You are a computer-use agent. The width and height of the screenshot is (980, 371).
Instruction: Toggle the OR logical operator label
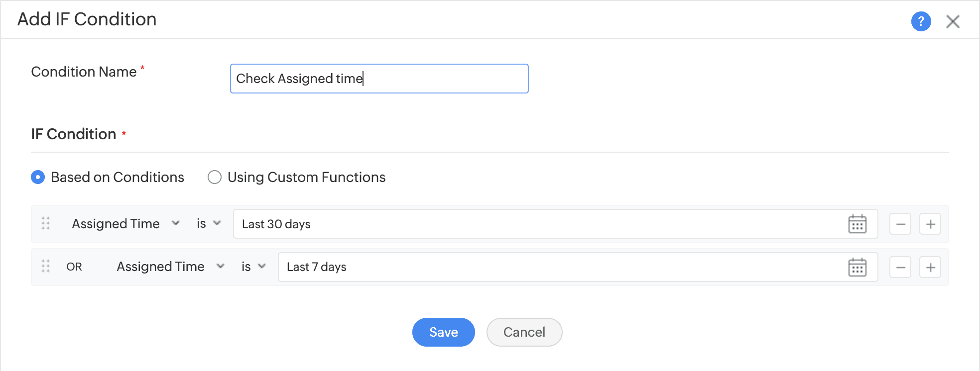pyautogui.click(x=74, y=267)
